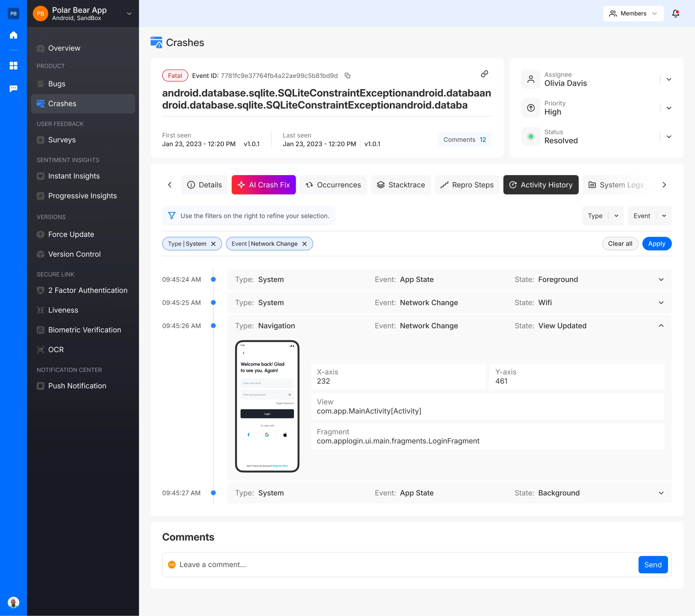Expand the Assignee dropdown
695x616 pixels.
669,79
